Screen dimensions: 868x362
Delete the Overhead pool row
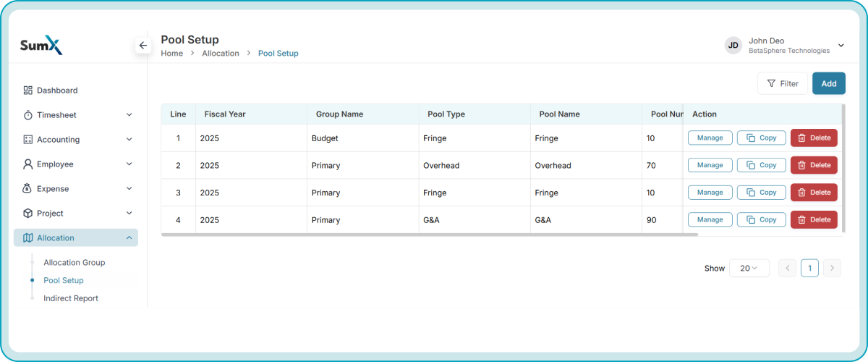814,165
